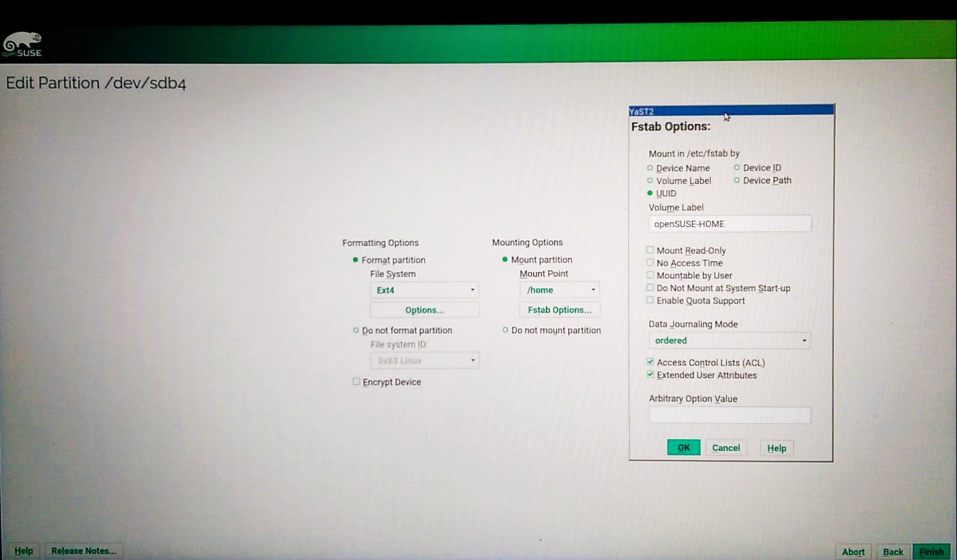Viewport: 957px width, 560px height.
Task: Open the Mount Point /home dropdown
Action: point(560,290)
